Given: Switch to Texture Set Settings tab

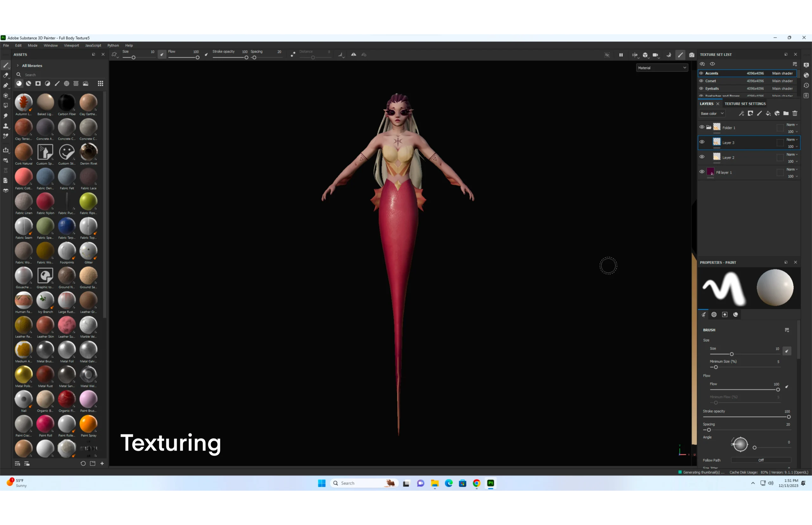Looking at the screenshot, I should point(745,104).
